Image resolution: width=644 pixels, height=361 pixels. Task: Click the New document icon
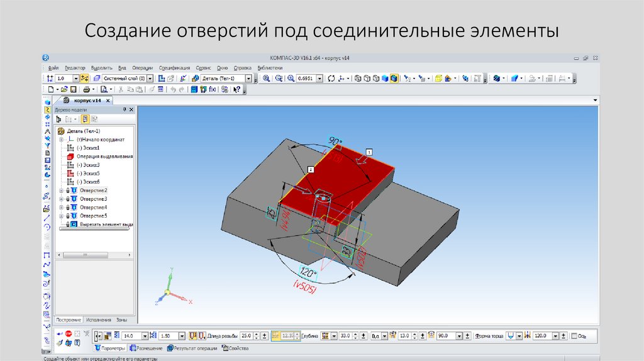51,89
